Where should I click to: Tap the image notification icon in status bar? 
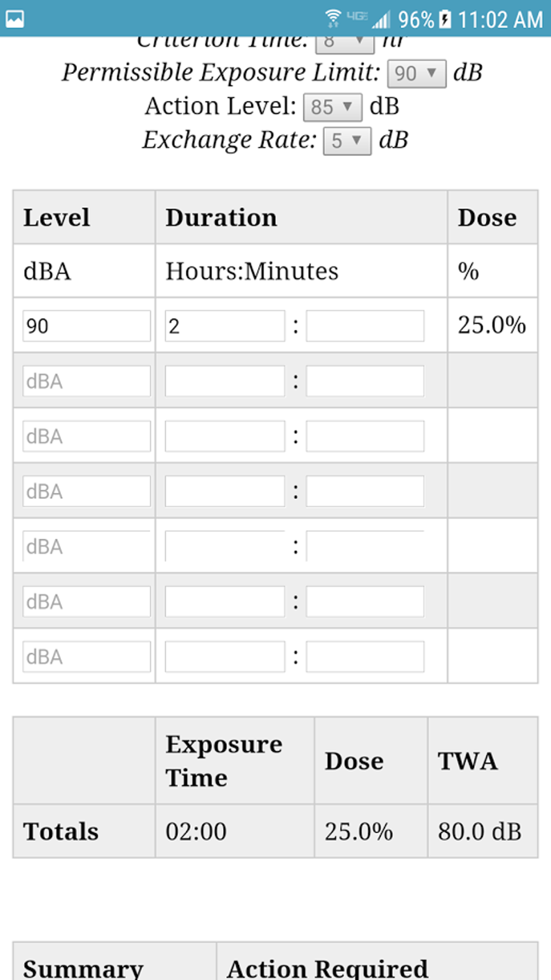(x=15, y=19)
